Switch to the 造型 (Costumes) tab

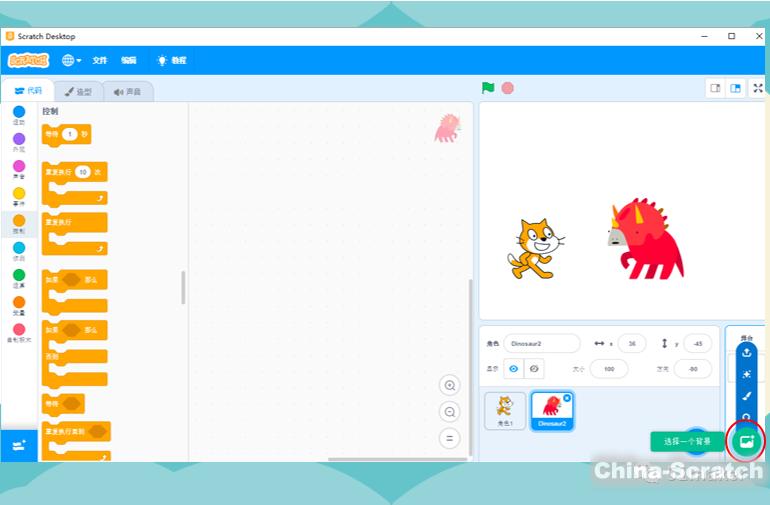pos(77,92)
